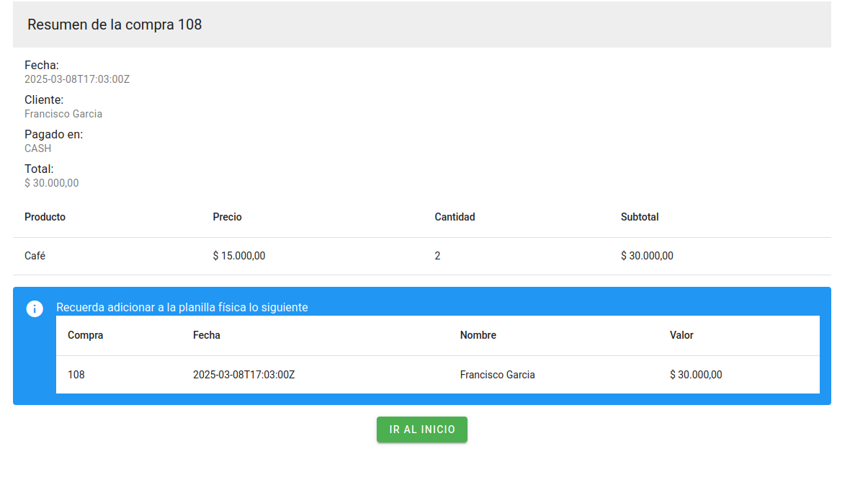Click the client name under 'Cliente:'
Viewport: 868px width, 498px height.
click(x=63, y=114)
